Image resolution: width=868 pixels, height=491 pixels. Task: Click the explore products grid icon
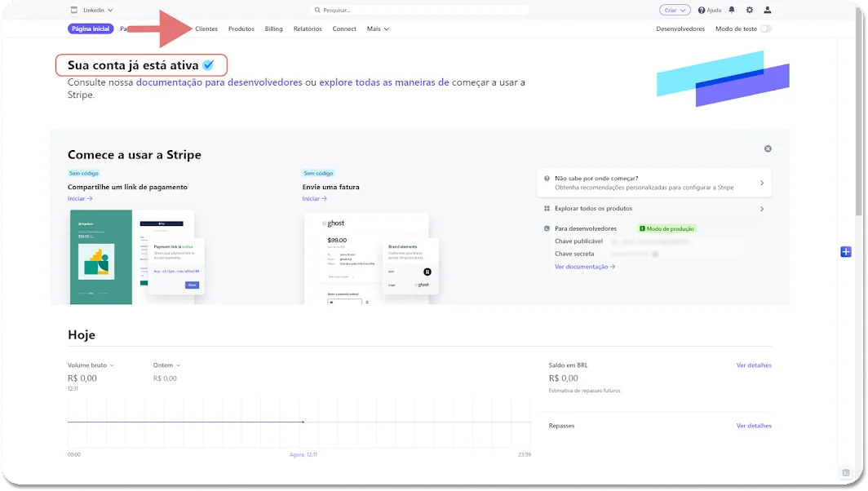(547, 209)
